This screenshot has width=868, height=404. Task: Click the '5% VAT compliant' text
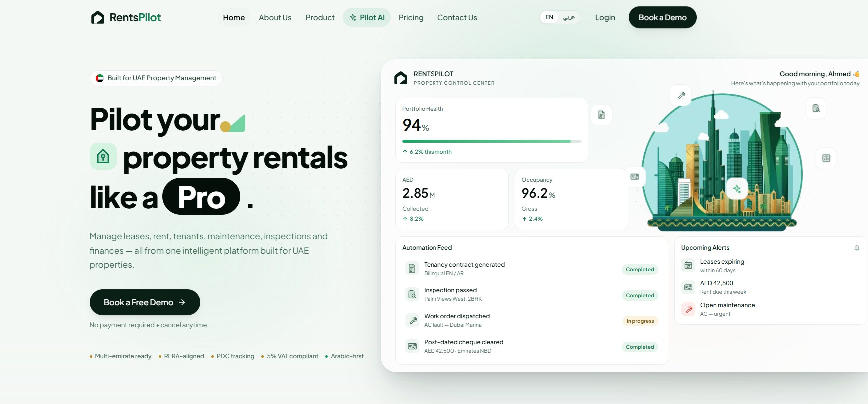[x=292, y=356]
